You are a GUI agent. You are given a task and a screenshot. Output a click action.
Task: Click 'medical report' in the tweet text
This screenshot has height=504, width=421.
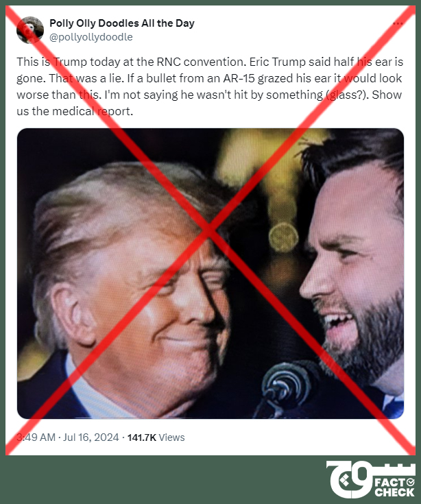click(93, 111)
